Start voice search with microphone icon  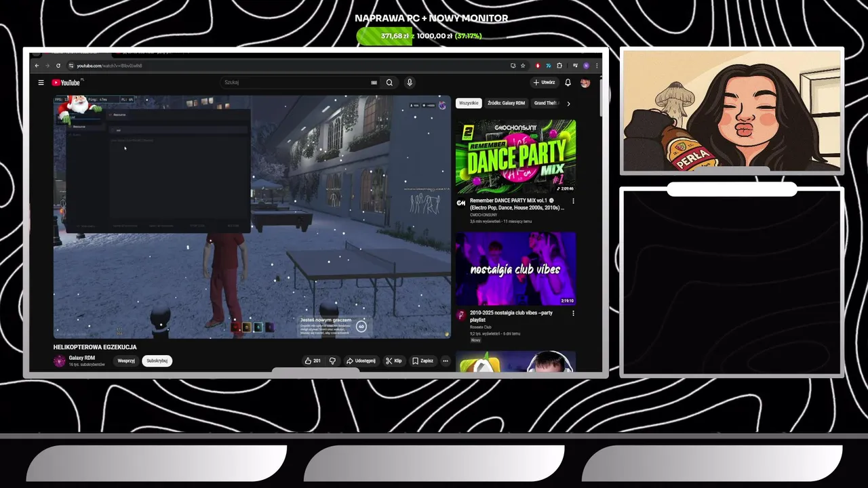pyautogui.click(x=410, y=83)
